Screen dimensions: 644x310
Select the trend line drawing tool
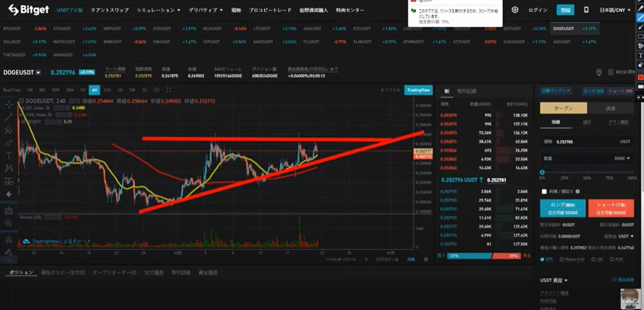(x=9, y=117)
